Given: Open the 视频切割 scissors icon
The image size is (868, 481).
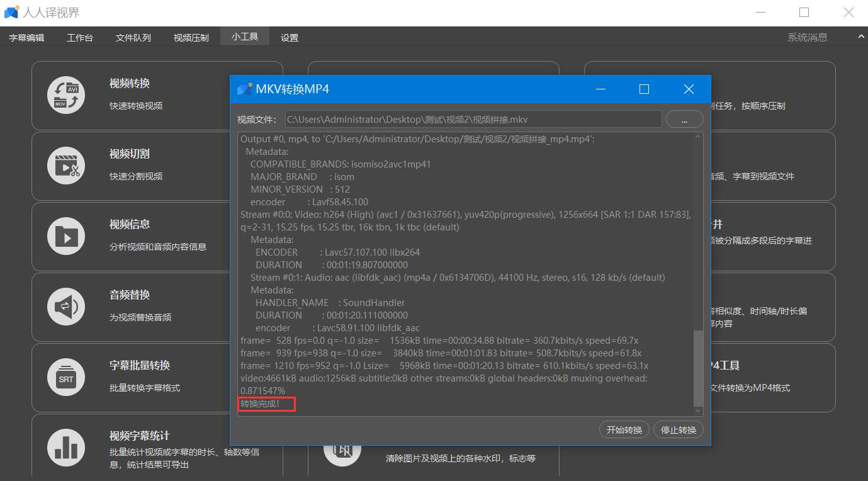Looking at the screenshot, I should [66, 166].
